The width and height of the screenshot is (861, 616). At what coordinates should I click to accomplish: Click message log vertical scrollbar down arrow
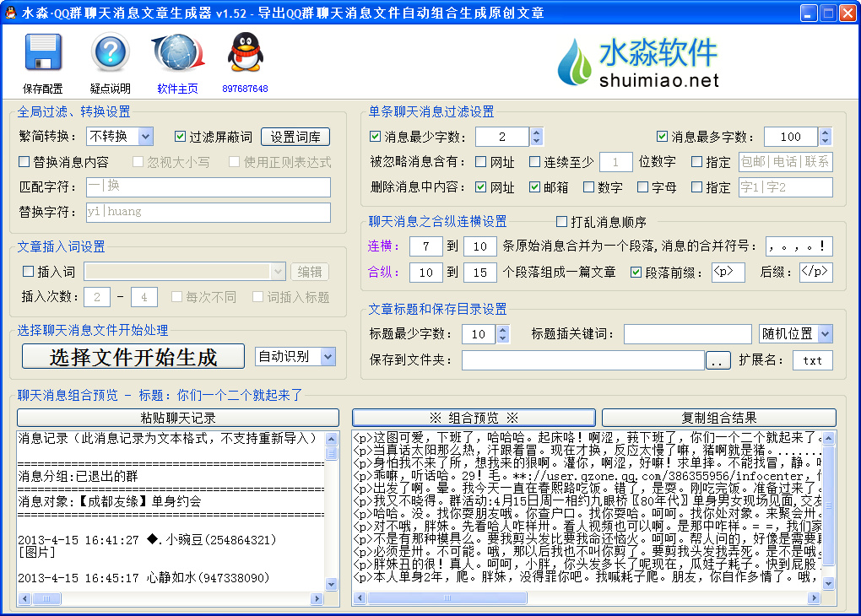[x=331, y=585]
